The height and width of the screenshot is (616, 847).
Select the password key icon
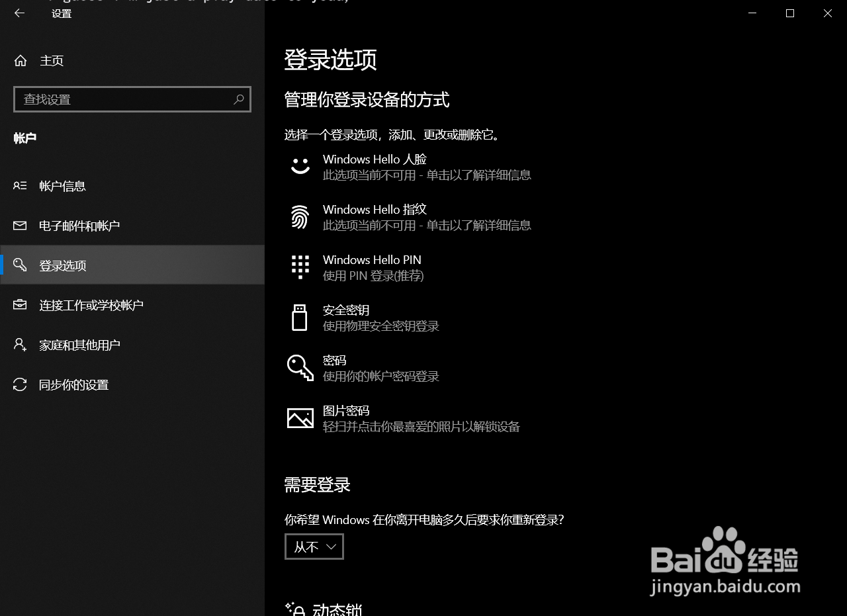(x=300, y=368)
